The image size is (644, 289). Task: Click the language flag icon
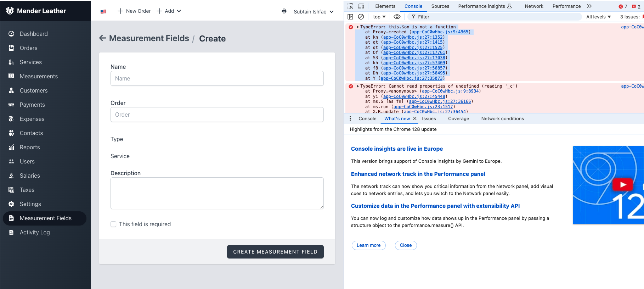(103, 11)
